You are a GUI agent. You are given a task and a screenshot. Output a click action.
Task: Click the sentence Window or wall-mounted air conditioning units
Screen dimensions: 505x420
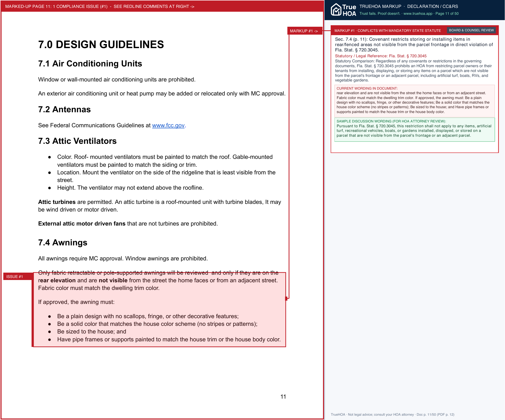point(117,79)
